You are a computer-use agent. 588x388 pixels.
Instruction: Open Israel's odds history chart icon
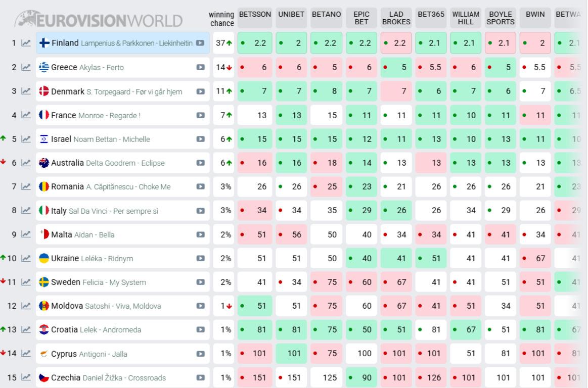click(x=26, y=139)
